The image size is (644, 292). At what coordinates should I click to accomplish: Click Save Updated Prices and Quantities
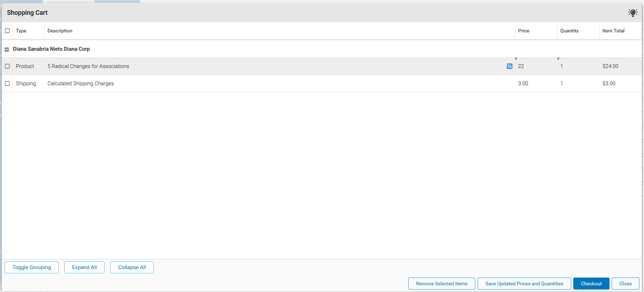[524, 284]
